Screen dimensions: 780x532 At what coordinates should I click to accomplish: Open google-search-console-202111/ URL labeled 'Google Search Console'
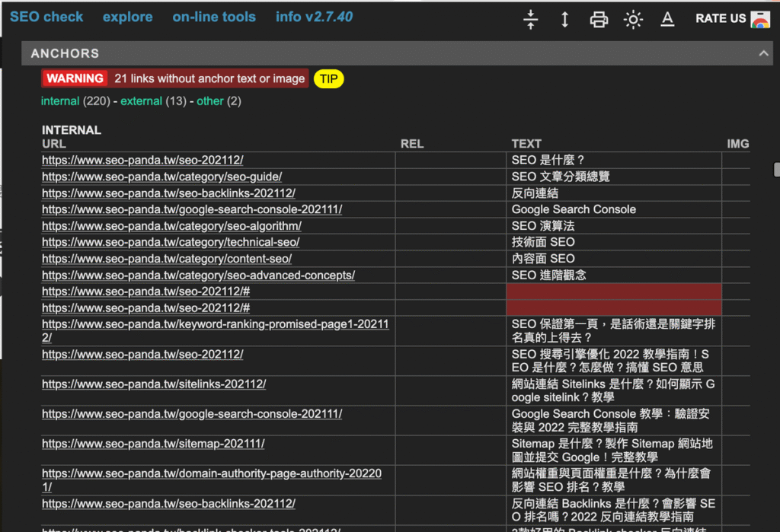coord(192,209)
